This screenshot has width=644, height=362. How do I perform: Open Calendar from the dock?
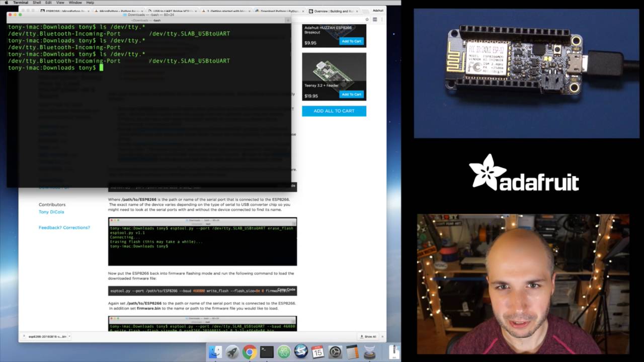317,352
